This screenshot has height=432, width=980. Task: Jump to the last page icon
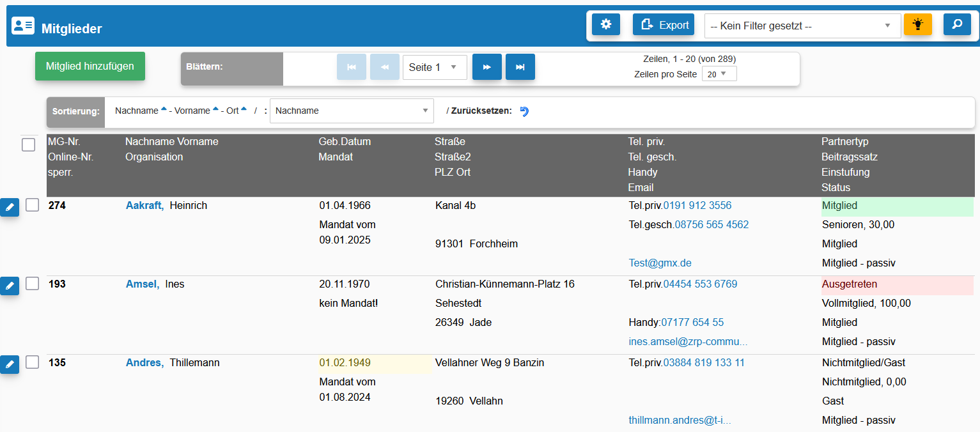(520, 67)
